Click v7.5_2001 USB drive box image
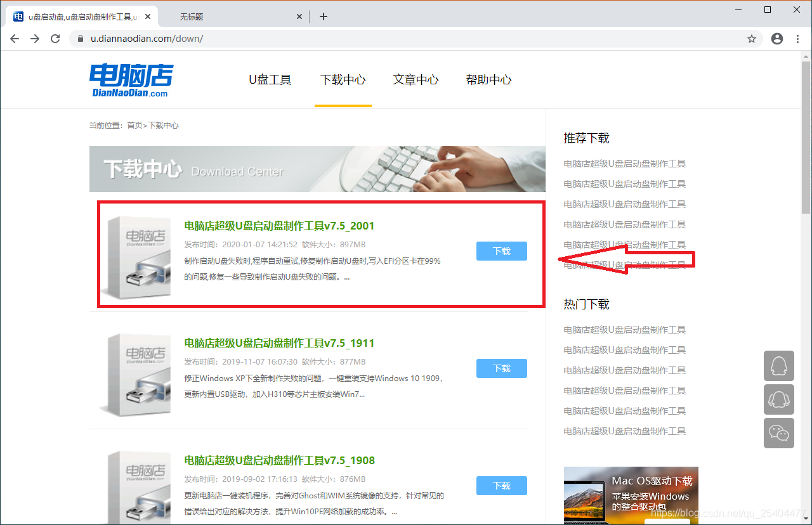This screenshot has width=812, height=525. [136, 257]
